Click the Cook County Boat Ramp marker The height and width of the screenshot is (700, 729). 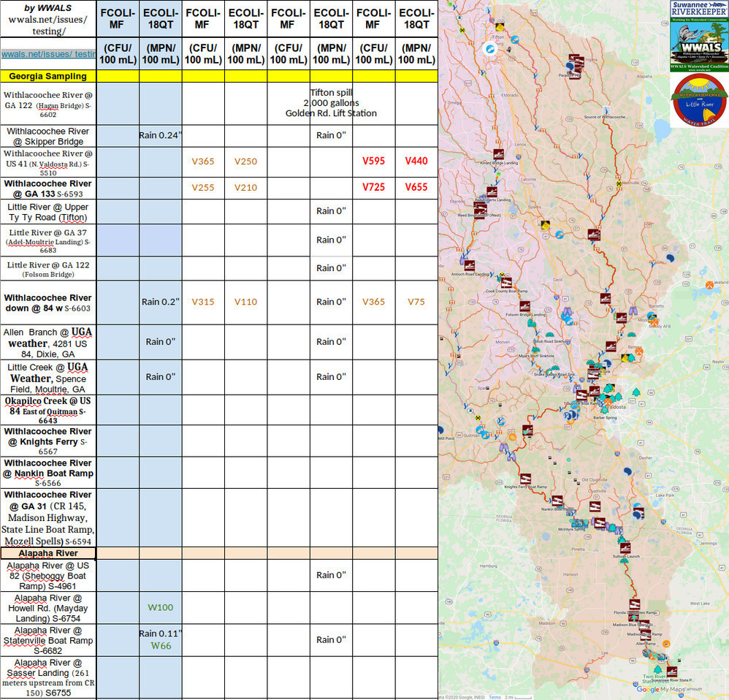click(506, 282)
